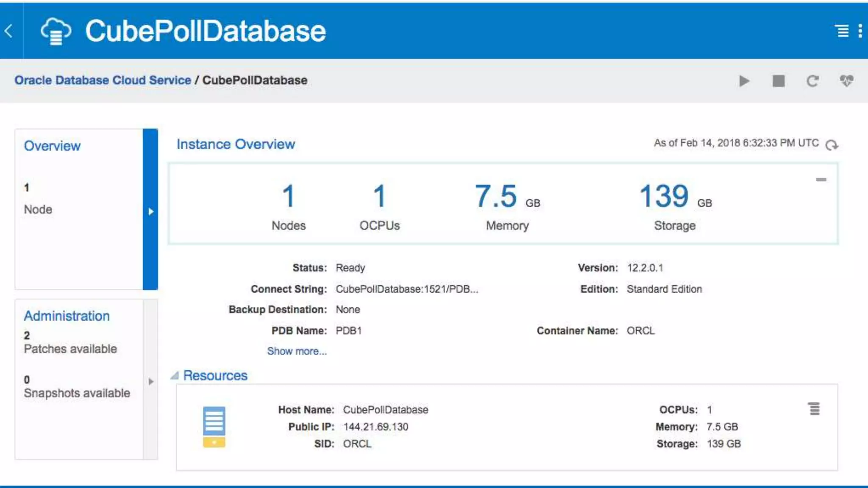Stop the database service with the stop icon

click(x=778, y=81)
